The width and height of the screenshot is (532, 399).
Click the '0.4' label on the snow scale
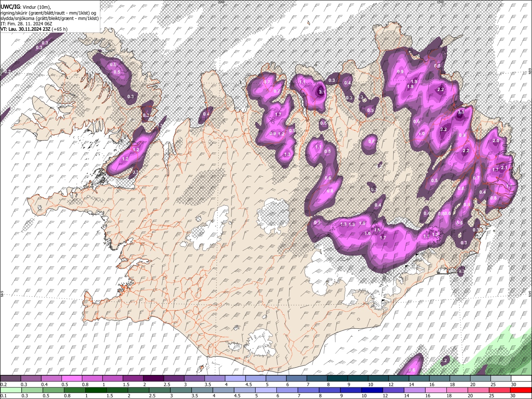pos(44,384)
